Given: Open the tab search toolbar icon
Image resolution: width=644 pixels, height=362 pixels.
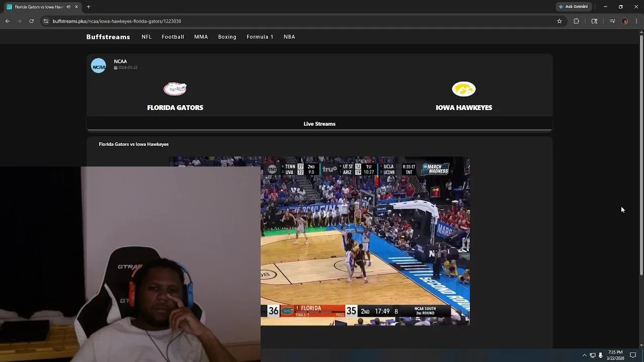Looking at the screenshot, I should point(594,21).
